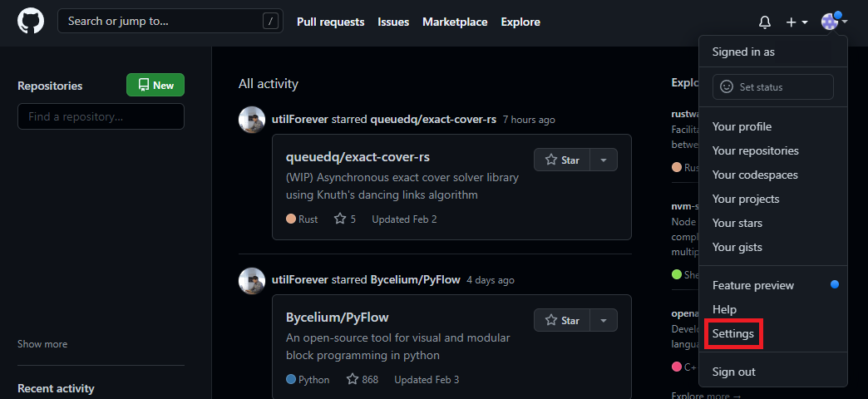868x399 pixels.
Task: Click queuedq/exact-cover-rs link in activity line
Action: click(x=433, y=120)
